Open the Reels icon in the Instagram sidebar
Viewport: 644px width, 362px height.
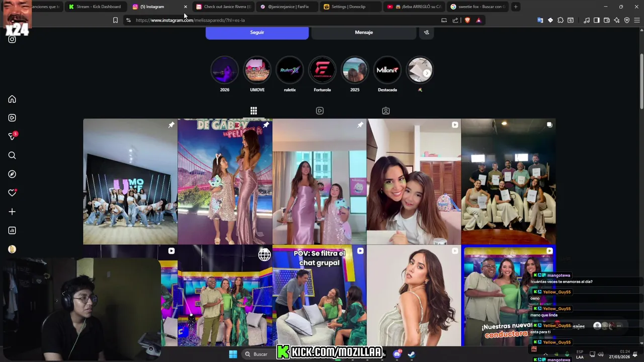pos(12,118)
